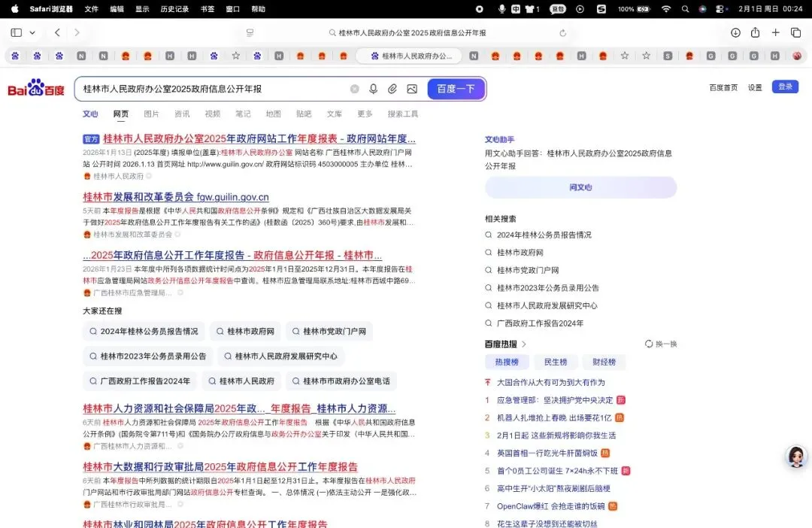This screenshot has height=528, width=812.
Task: Open 搜索工具 filter options
Action: pos(403,114)
